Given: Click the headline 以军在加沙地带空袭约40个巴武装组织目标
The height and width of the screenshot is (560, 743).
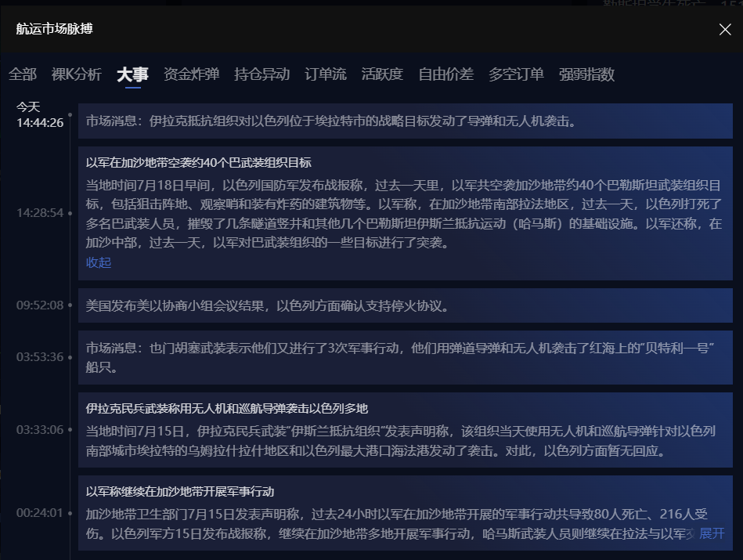Looking at the screenshot, I should click(x=199, y=163).
